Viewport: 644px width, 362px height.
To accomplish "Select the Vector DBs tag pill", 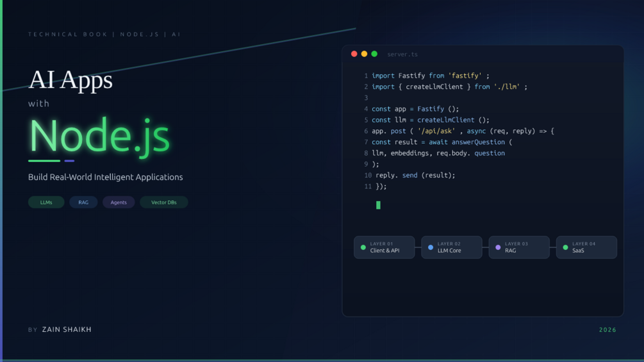I will click(x=164, y=202).
